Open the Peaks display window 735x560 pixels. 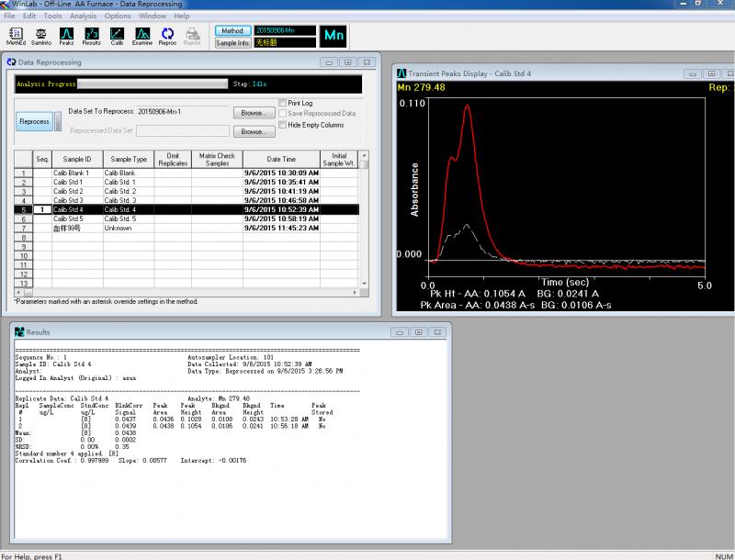pos(66,35)
